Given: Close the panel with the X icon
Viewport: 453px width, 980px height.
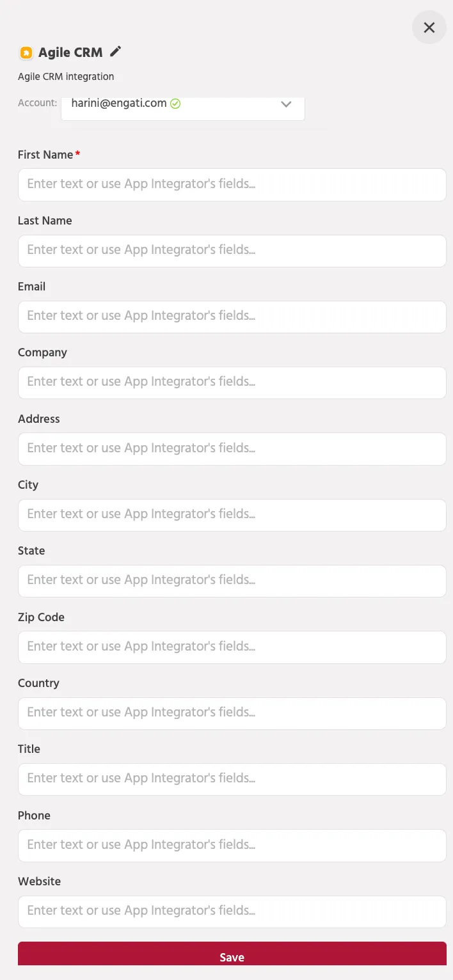Looking at the screenshot, I should pos(429,28).
